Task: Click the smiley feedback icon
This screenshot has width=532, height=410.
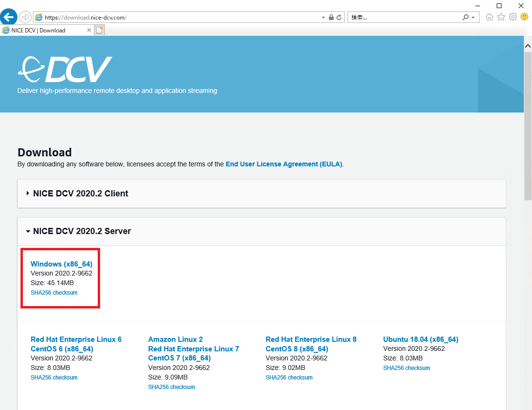Action: [x=524, y=17]
